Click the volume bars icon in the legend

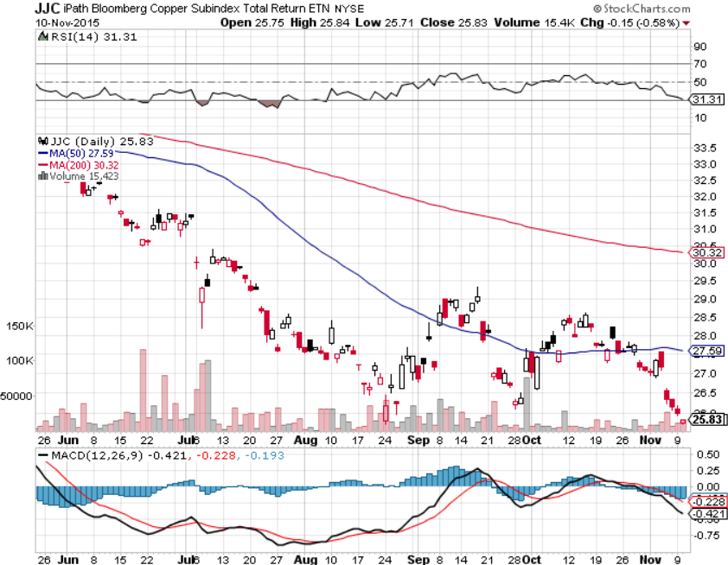(42, 174)
